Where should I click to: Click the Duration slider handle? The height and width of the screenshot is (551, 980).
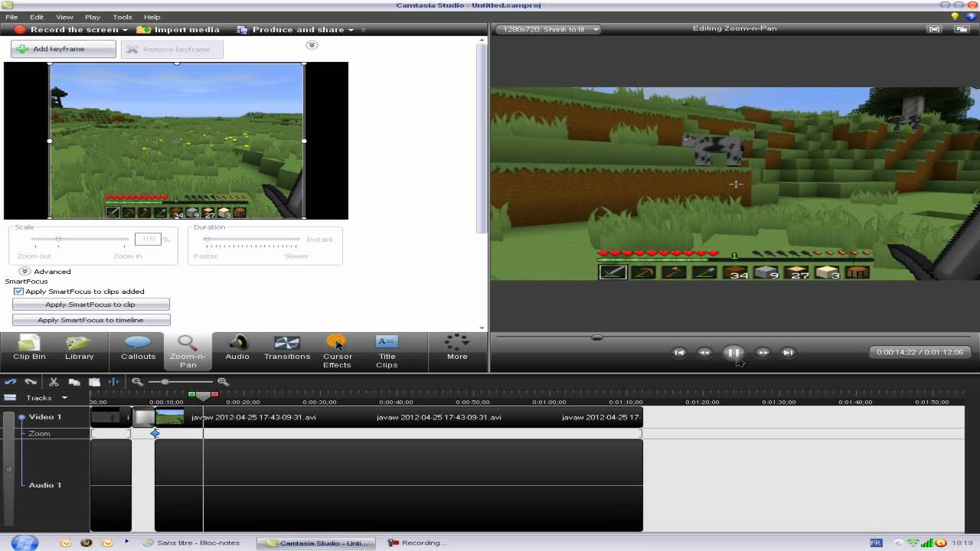click(206, 240)
